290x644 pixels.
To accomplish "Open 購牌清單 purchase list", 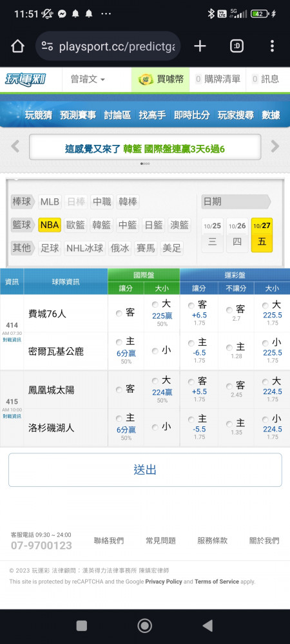I will [218, 79].
